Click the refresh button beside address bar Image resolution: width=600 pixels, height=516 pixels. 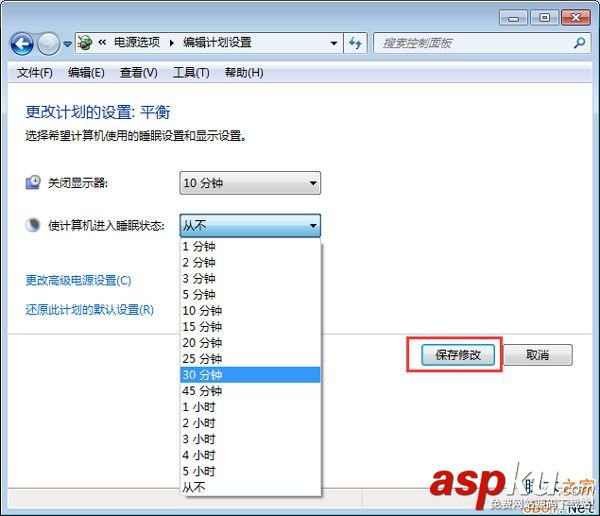[355, 43]
